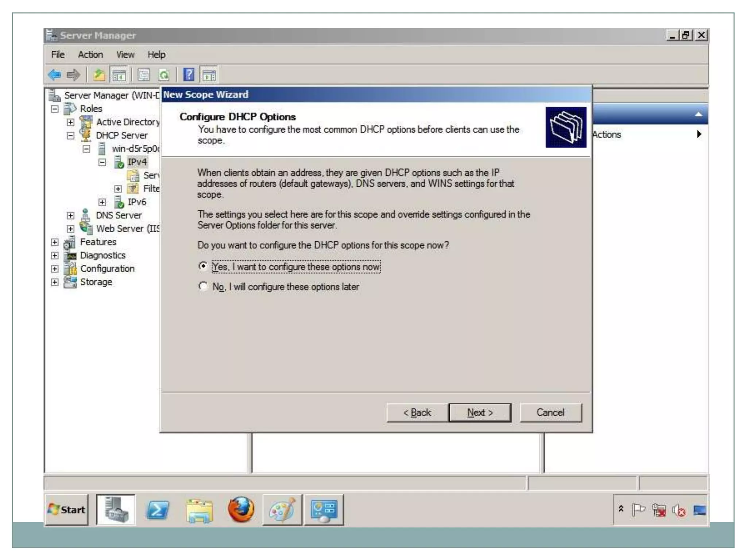
Task: Click the Action Center flag tray icon
Action: click(638, 510)
